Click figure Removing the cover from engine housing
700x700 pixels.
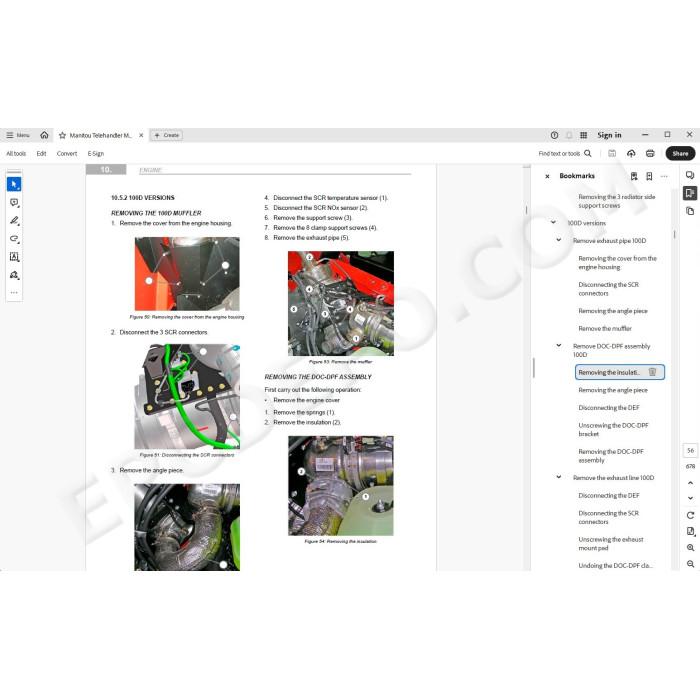(x=187, y=274)
